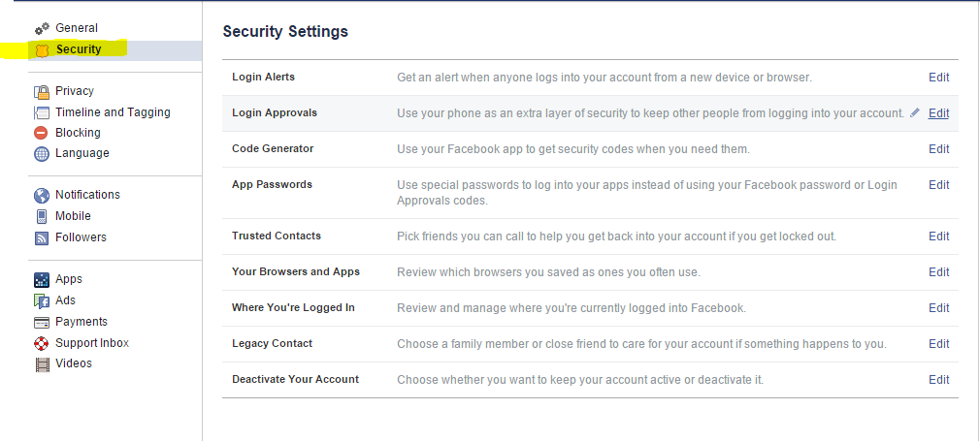Edit the Code Generator setting
The width and height of the screenshot is (980, 441).
(938, 149)
